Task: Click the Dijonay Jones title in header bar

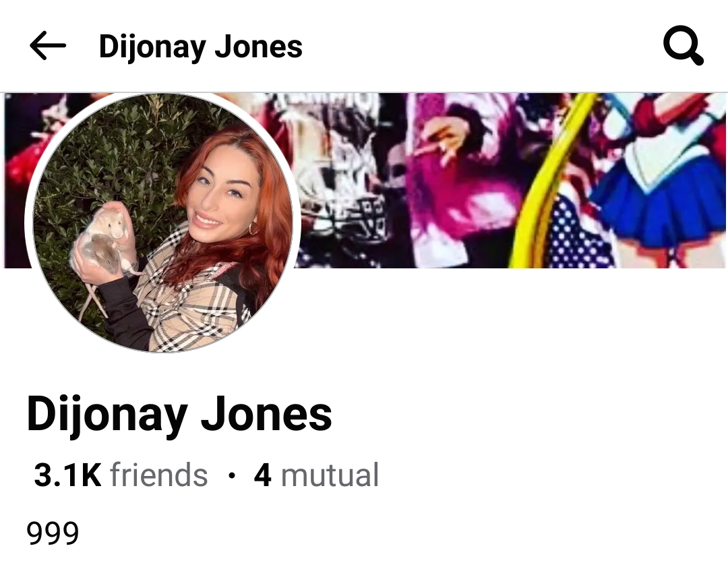Action: pos(201,47)
